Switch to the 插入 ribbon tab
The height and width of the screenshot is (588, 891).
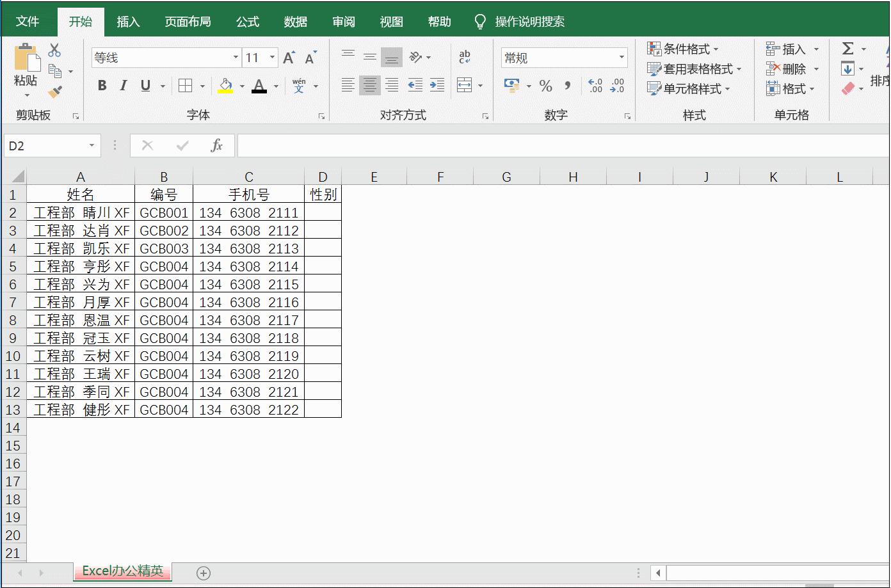[129, 21]
